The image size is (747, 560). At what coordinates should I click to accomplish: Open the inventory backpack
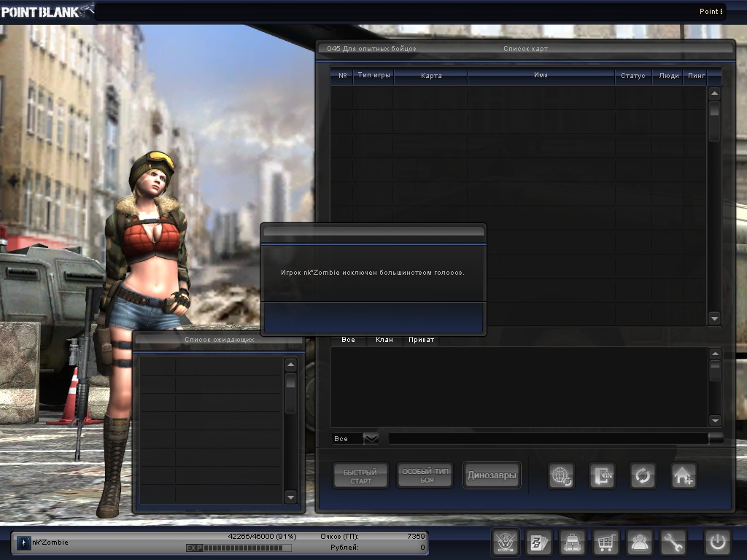[573, 542]
